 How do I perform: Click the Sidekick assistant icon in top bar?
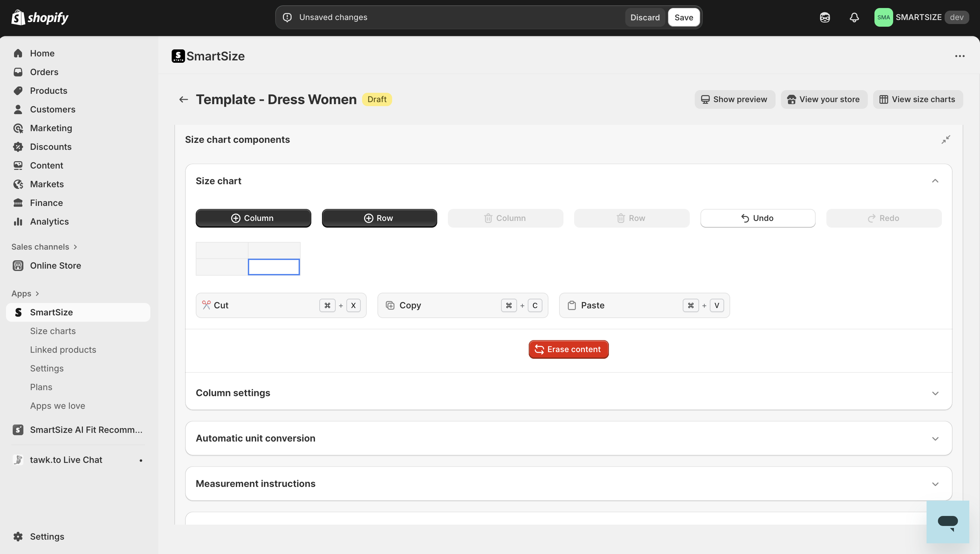(825, 17)
